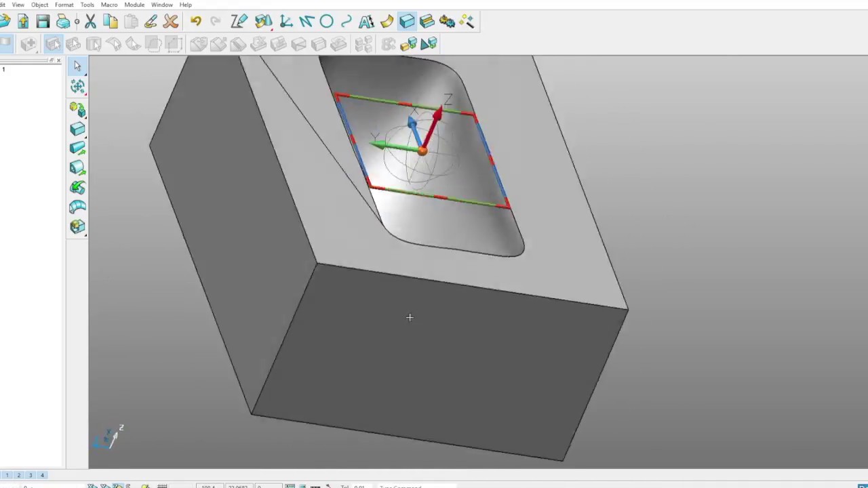The image size is (868, 488).
Task: Open the Object menu
Action: (x=39, y=5)
